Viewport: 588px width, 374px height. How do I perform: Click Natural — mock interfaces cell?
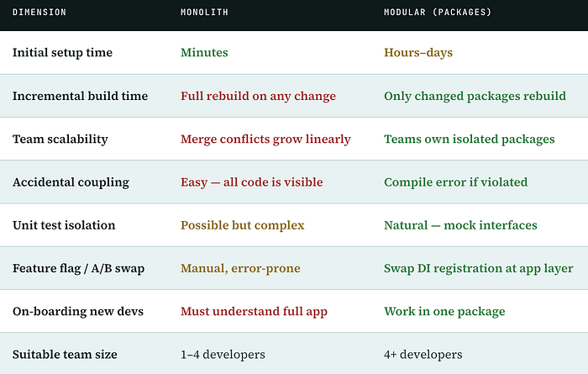(460, 225)
